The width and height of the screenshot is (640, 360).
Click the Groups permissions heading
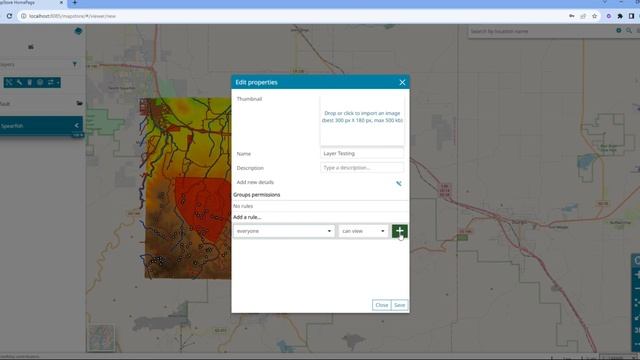[256, 195]
